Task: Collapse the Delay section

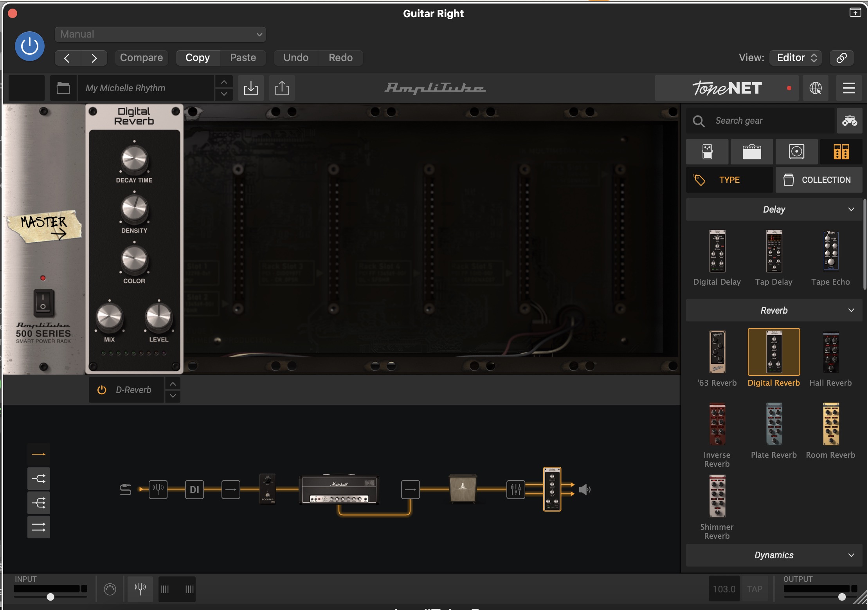Action: pos(774,209)
